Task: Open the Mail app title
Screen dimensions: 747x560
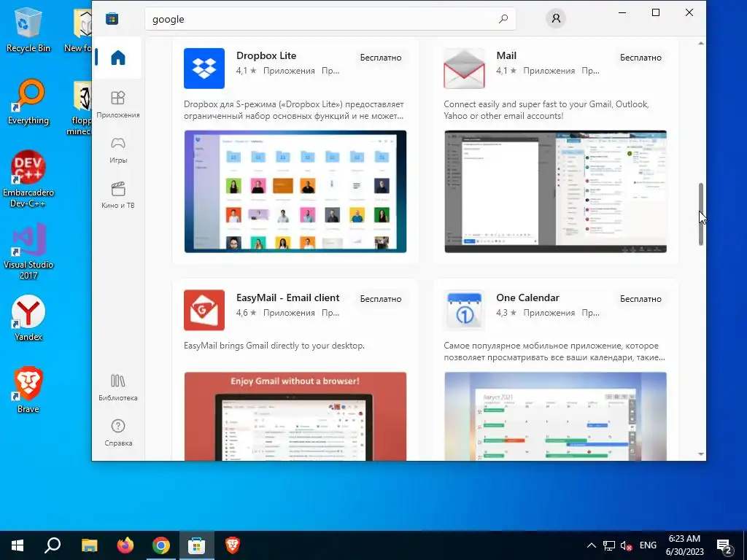Action: (506, 55)
